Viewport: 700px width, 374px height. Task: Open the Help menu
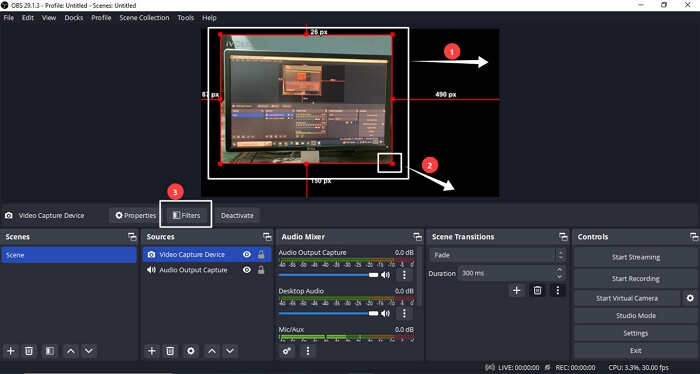pyautogui.click(x=209, y=18)
